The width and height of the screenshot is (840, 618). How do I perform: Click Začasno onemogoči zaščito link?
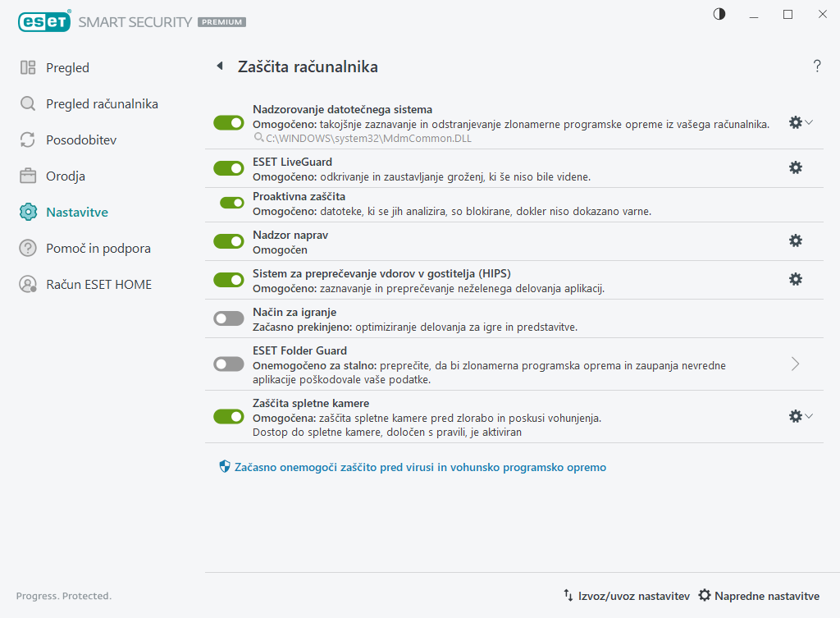[x=414, y=467]
